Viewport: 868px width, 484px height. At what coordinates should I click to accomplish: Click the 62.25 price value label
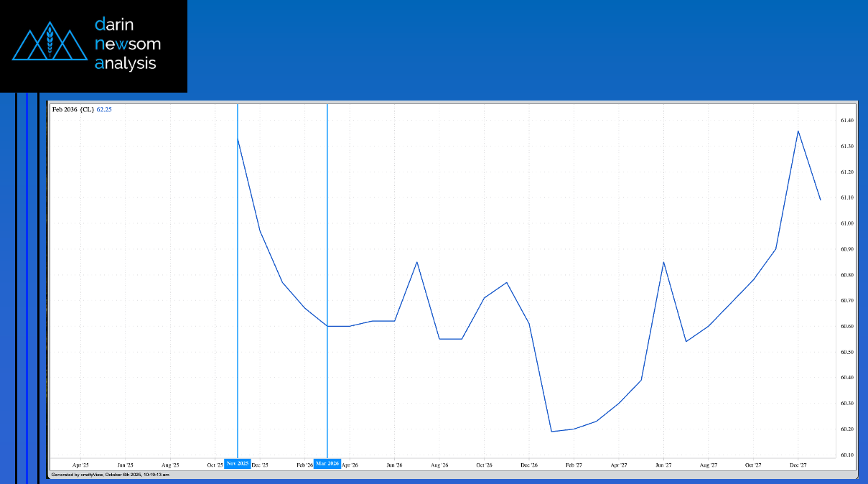pos(104,109)
